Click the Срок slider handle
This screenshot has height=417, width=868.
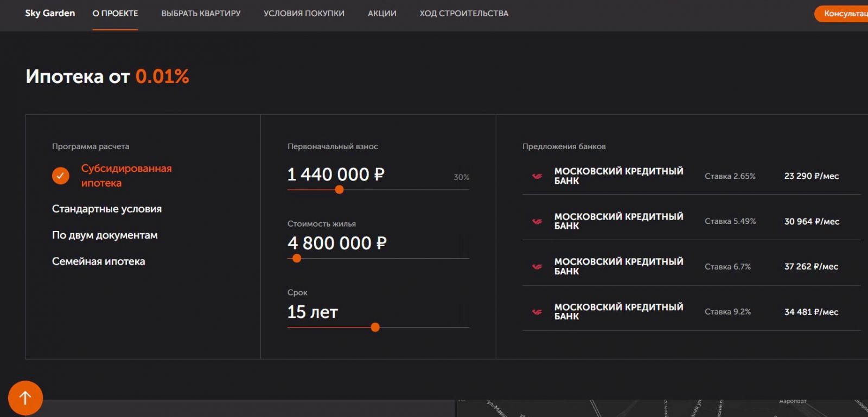click(375, 328)
